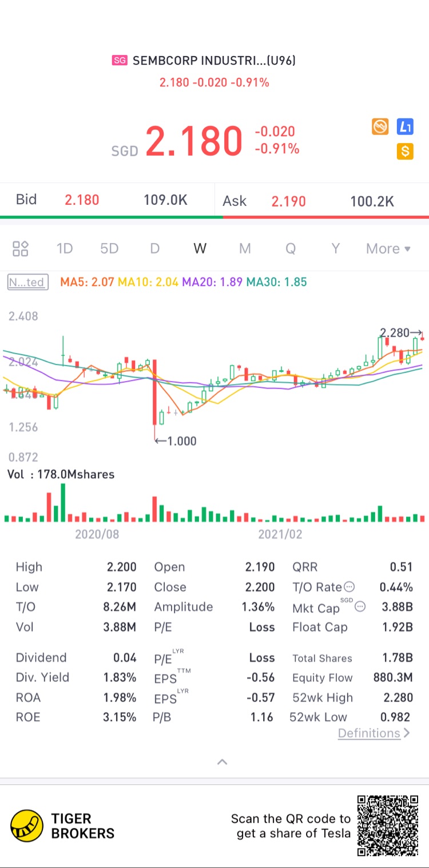The image size is (429, 868).
Task: Tap the bid volume 109.0K
Action: 165,200
